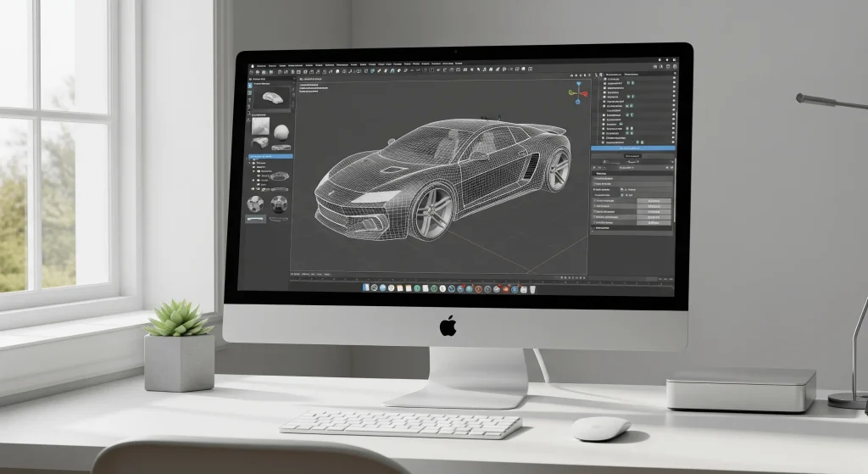Click the blue highlighted tool in the left vertical strip

250,86
